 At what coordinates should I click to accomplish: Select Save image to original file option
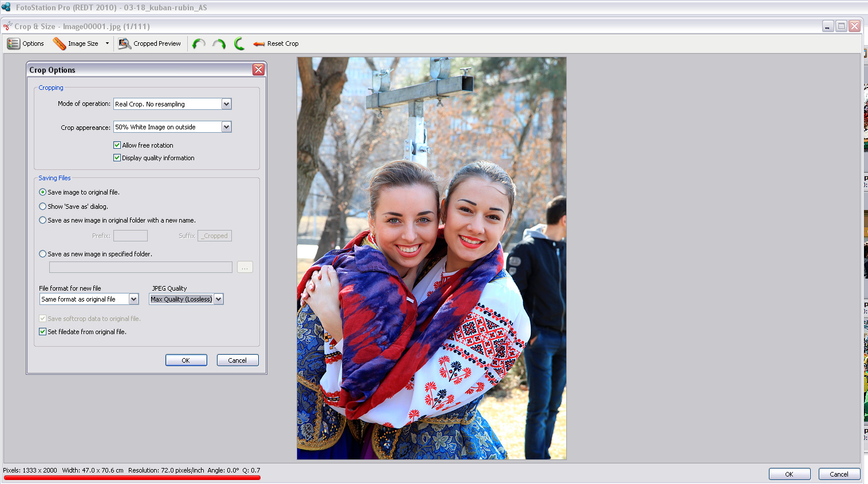(x=42, y=192)
